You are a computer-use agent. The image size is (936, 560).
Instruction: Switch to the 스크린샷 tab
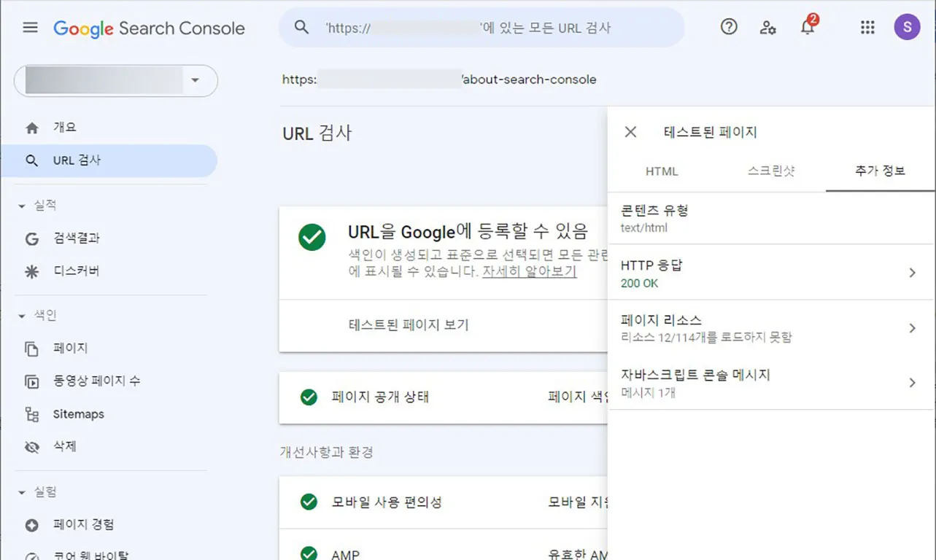pos(771,172)
